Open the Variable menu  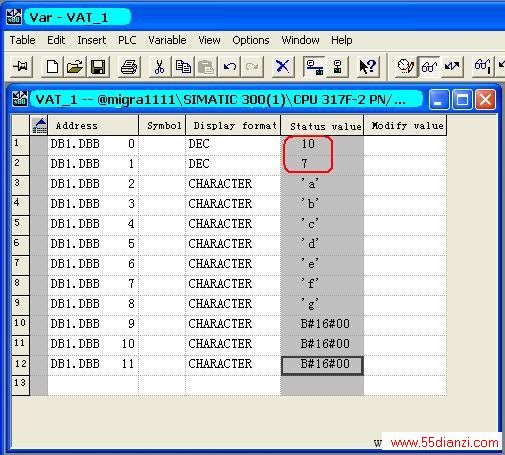[167, 40]
